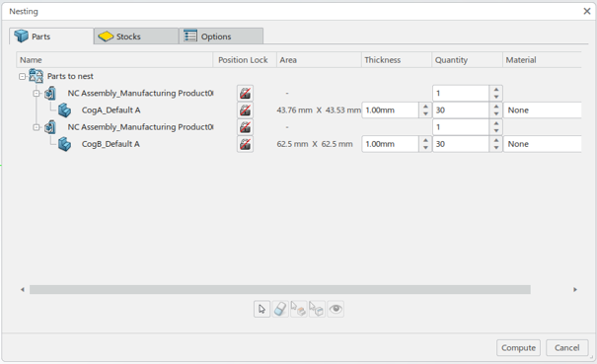The width and height of the screenshot is (597, 364).
Task: Select CogA_Default A part row
Action: [111, 110]
